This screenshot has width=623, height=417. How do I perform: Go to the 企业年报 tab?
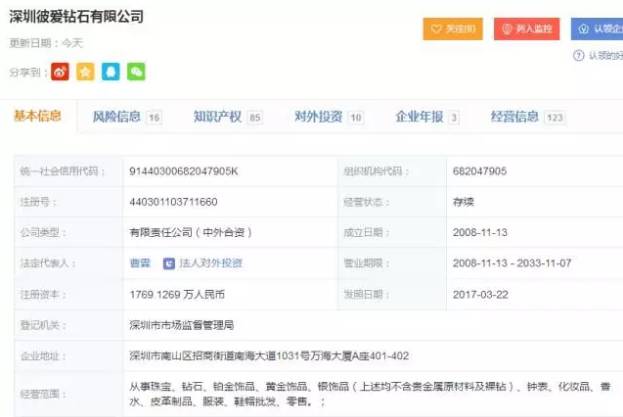coord(419,117)
